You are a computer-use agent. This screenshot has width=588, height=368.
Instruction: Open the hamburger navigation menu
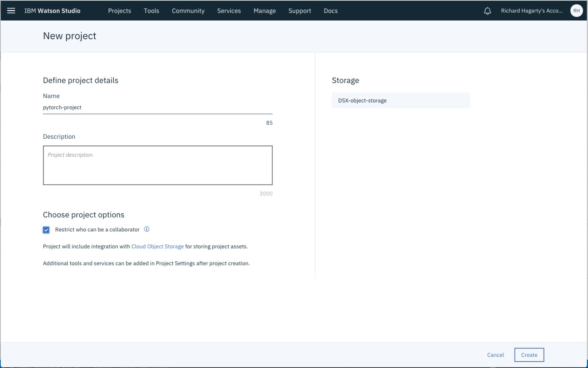11,11
